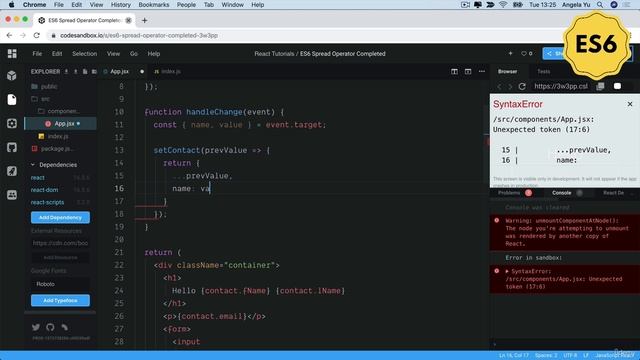Open the Go menu
The height and width of the screenshot is (360, 640).
click(x=134, y=53)
